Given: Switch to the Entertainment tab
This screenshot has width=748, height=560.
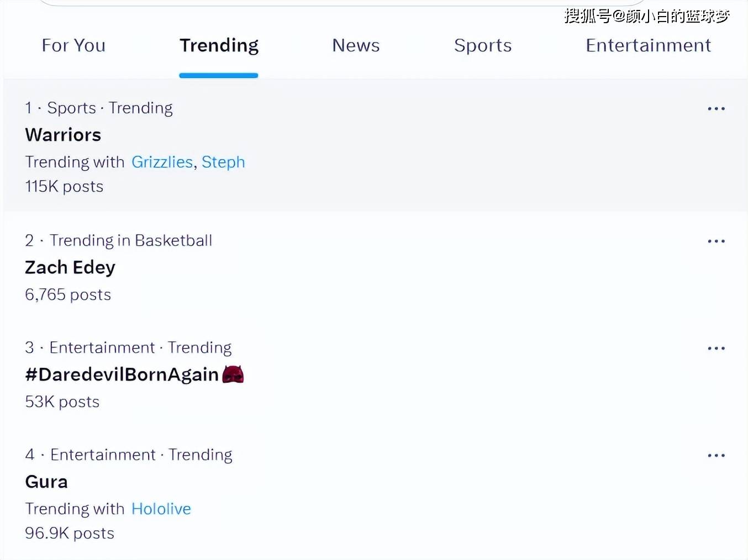Looking at the screenshot, I should tap(648, 45).
